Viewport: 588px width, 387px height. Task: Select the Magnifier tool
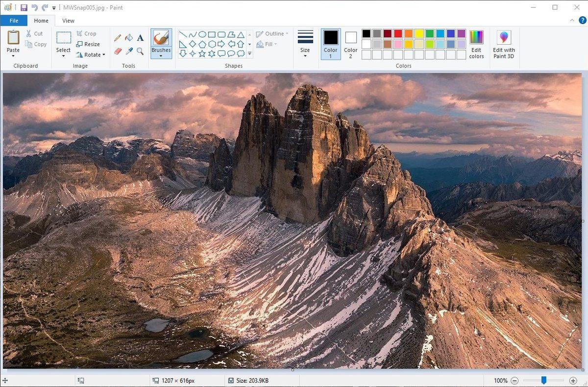point(140,50)
